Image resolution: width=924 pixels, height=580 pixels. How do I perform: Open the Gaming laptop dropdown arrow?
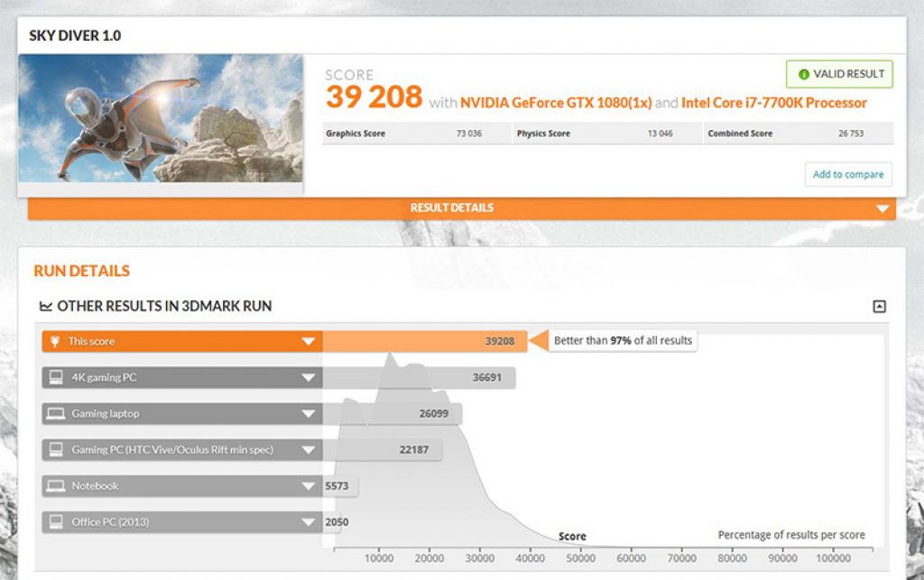pos(309,413)
